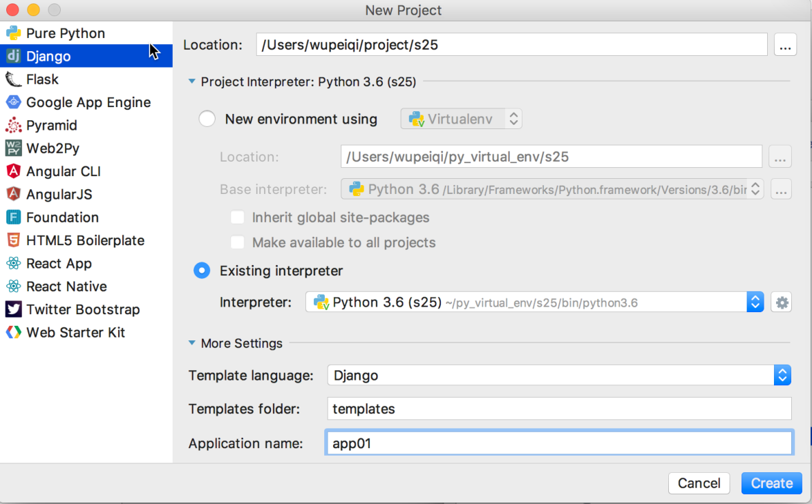Screen dimensions: 812x504
Task: Click the HTML5 Boilerplate icon
Action: click(x=13, y=240)
